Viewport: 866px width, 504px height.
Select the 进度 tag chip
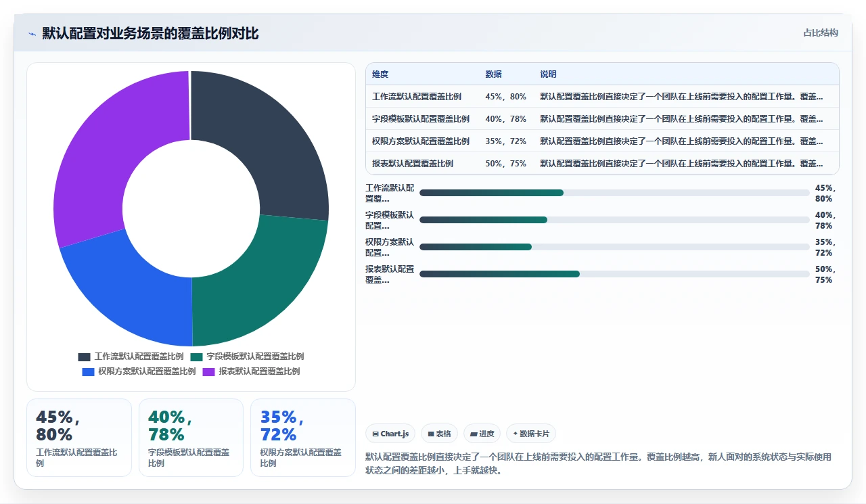point(482,434)
